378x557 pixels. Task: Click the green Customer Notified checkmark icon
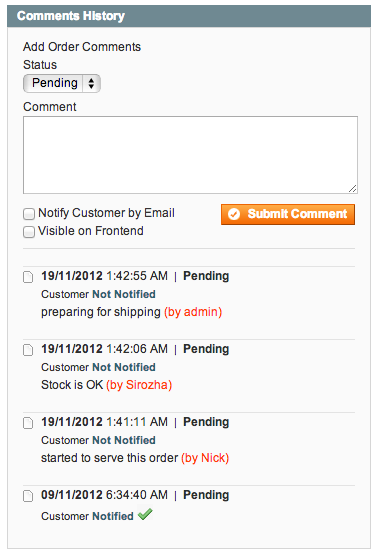pos(145,514)
